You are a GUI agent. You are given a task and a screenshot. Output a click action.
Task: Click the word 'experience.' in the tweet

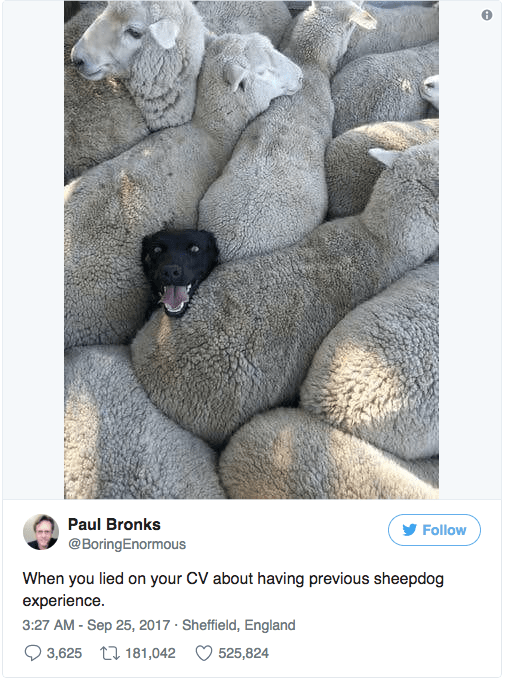pyautogui.click(x=64, y=601)
